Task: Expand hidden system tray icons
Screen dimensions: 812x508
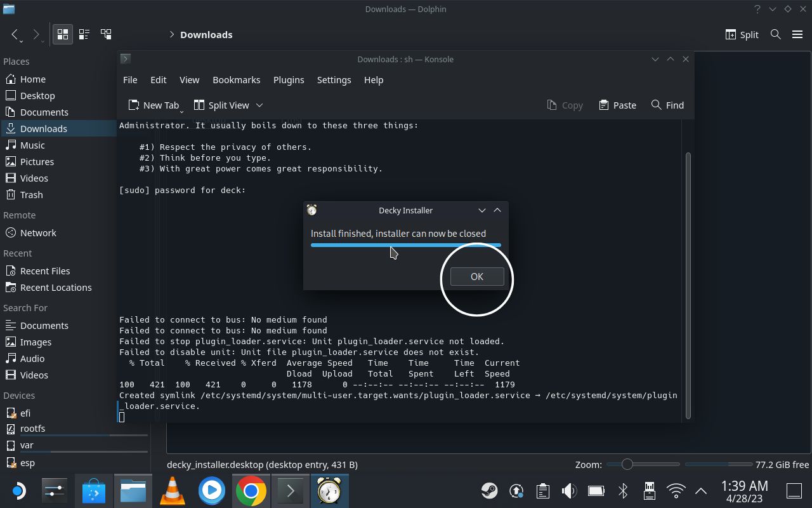Action: click(x=701, y=491)
